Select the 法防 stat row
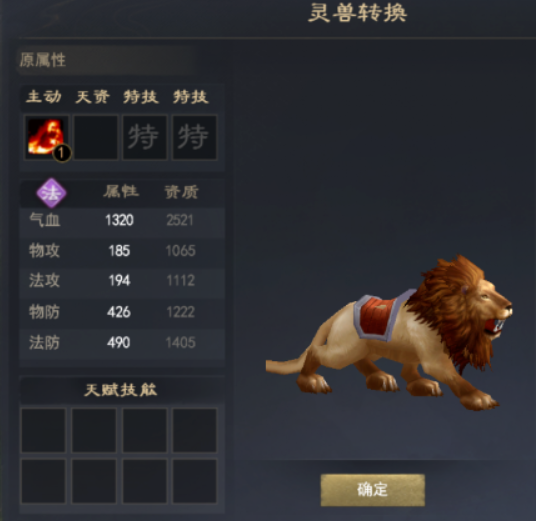This screenshot has height=521, width=536. click(122, 343)
